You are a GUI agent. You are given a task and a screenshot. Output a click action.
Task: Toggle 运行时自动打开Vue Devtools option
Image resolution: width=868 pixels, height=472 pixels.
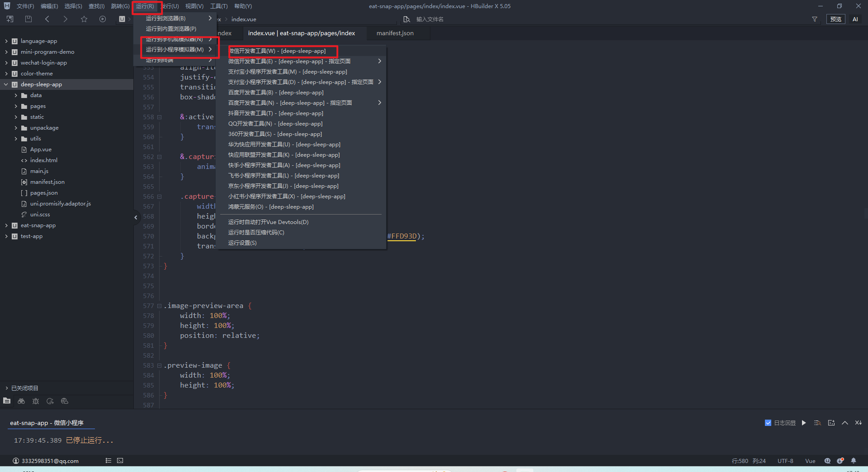click(268, 222)
